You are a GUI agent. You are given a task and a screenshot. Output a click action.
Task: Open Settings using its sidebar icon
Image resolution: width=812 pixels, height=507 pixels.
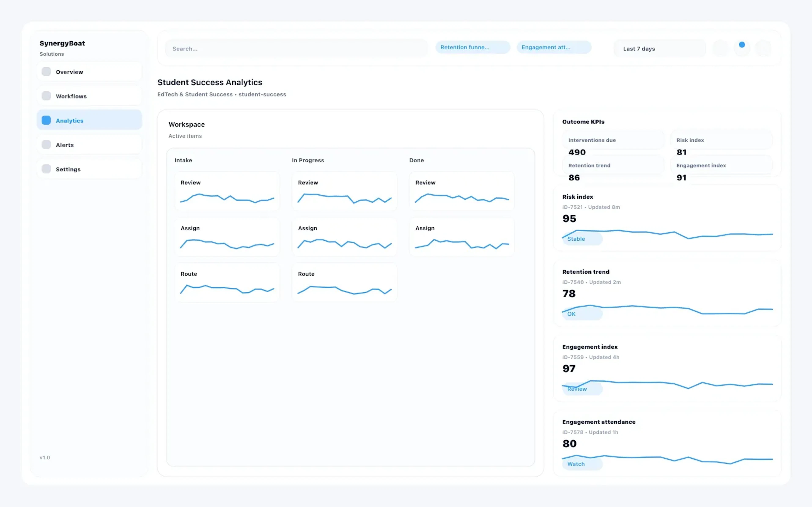(x=46, y=169)
